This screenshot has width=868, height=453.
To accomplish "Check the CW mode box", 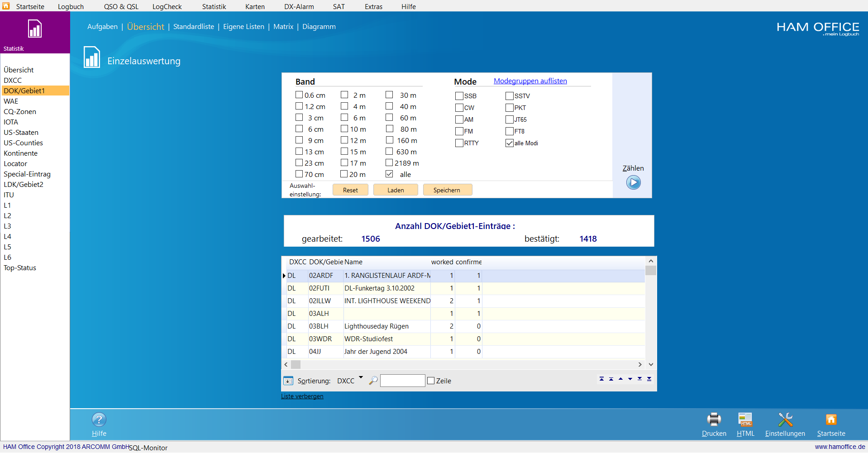I will coord(459,108).
